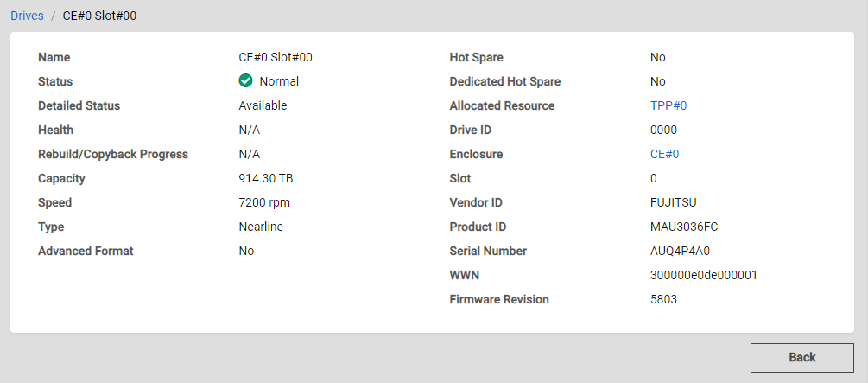The height and width of the screenshot is (383, 868).
Task: Click the Advanced Format label
Action: coord(86,251)
